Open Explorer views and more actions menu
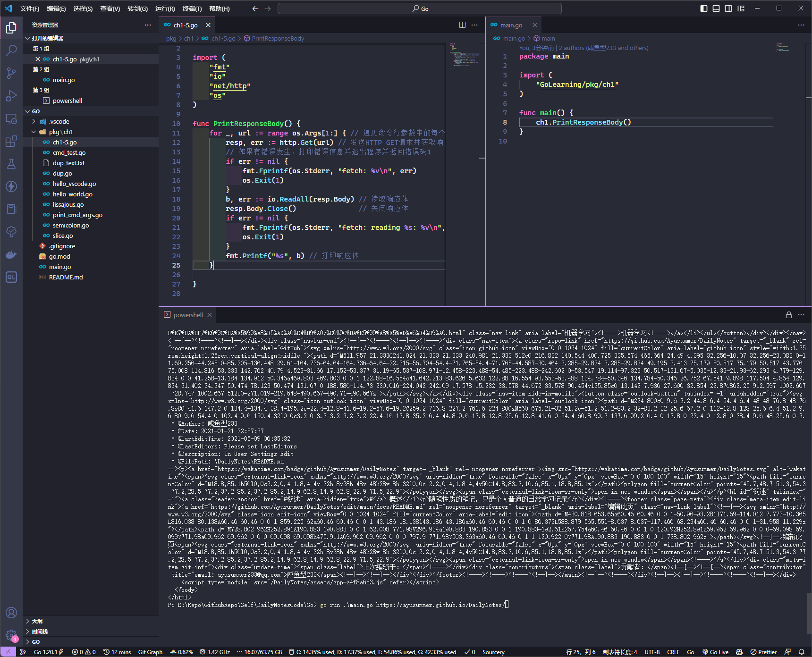Viewport: 812px width, 657px height. (148, 25)
